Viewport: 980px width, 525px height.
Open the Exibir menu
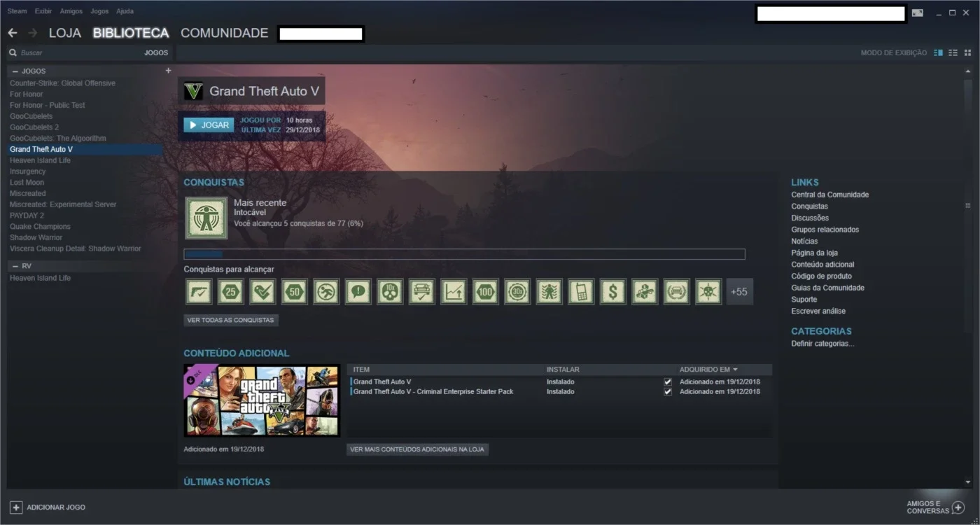click(x=43, y=11)
